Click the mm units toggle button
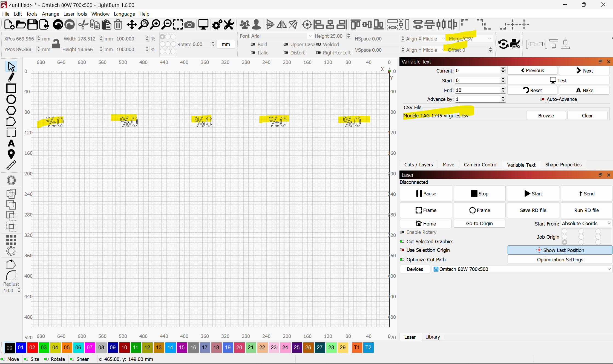Screen dimensions: 613x364 click(x=226, y=44)
